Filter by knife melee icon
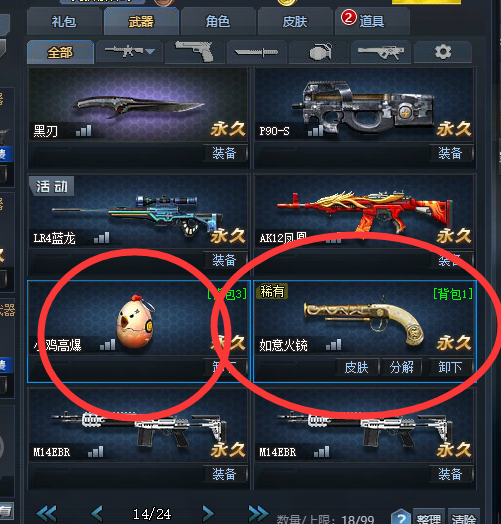This screenshot has height=524, width=501. click(256, 52)
